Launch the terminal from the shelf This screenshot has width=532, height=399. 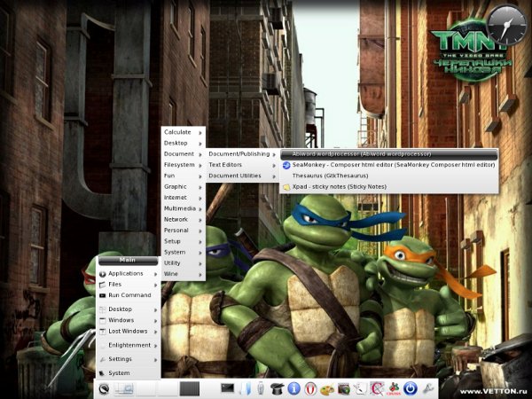coord(227,388)
